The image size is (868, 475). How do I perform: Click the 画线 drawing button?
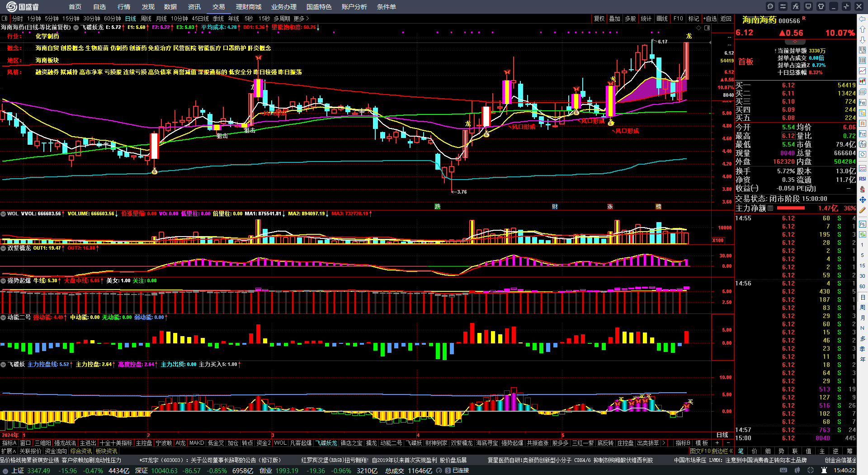662,19
